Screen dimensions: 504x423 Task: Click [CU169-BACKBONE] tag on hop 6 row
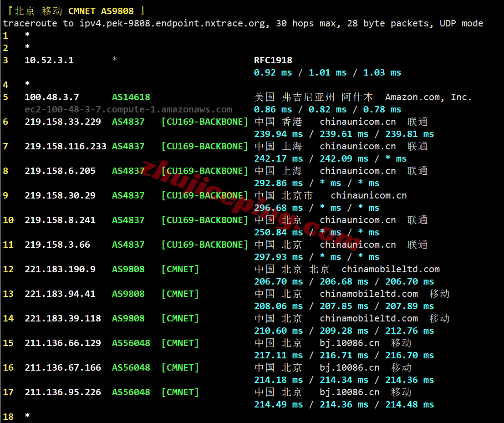click(x=205, y=122)
